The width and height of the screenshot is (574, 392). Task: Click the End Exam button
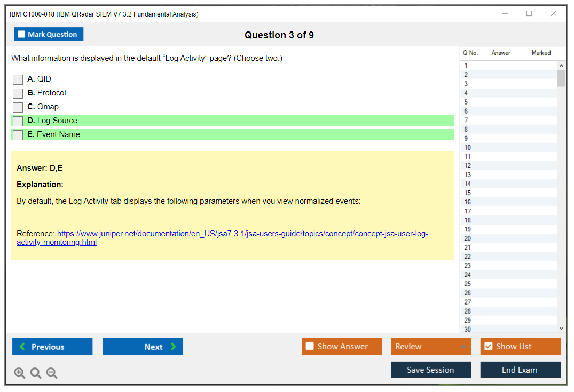(x=520, y=370)
